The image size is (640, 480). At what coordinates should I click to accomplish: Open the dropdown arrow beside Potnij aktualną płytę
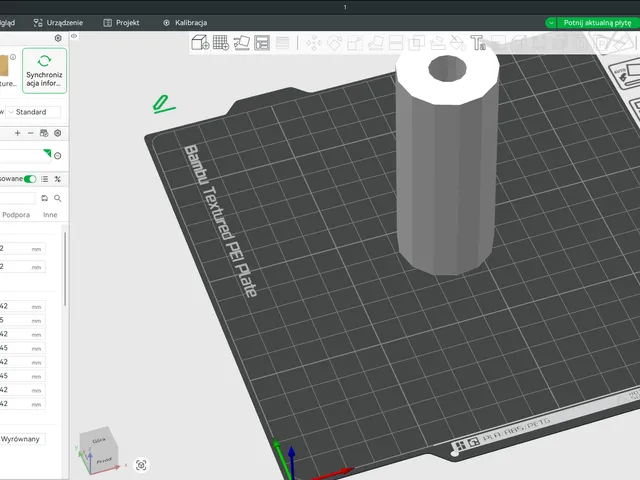coord(551,23)
